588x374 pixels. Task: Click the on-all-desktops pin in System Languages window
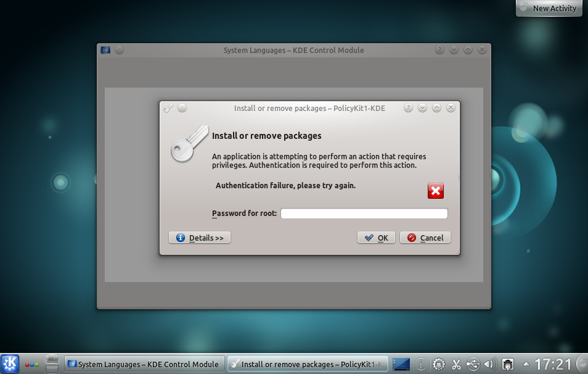click(x=119, y=50)
